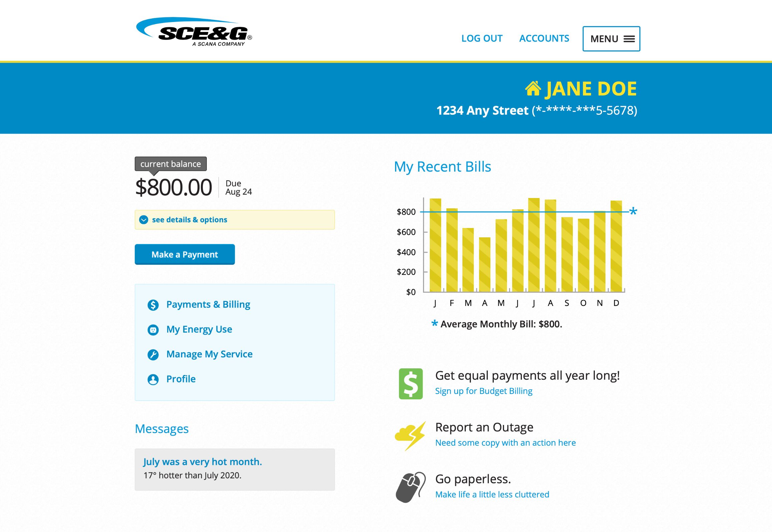Toggle the see details & options chevron
The height and width of the screenshot is (532, 772).
[x=145, y=220]
